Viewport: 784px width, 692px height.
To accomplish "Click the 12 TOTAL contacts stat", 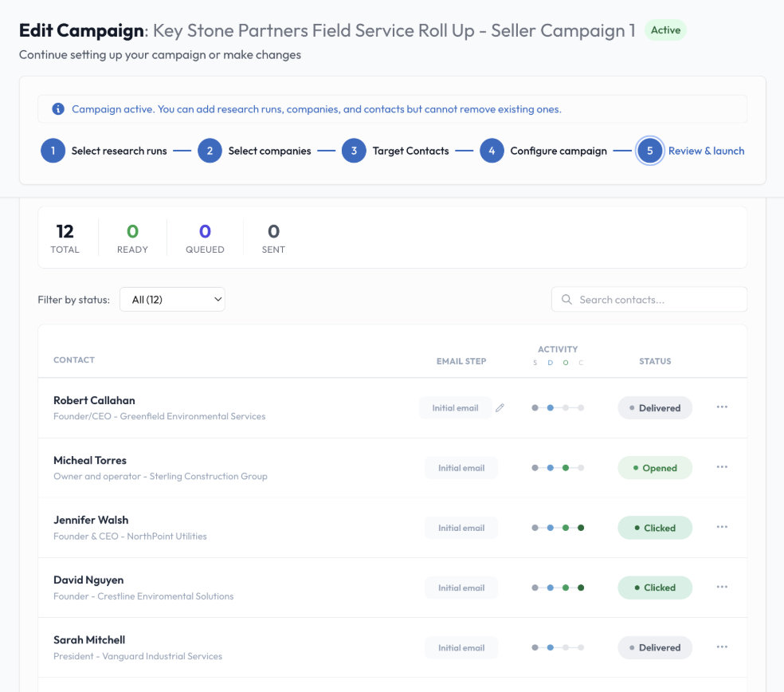I will click(65, 238).
